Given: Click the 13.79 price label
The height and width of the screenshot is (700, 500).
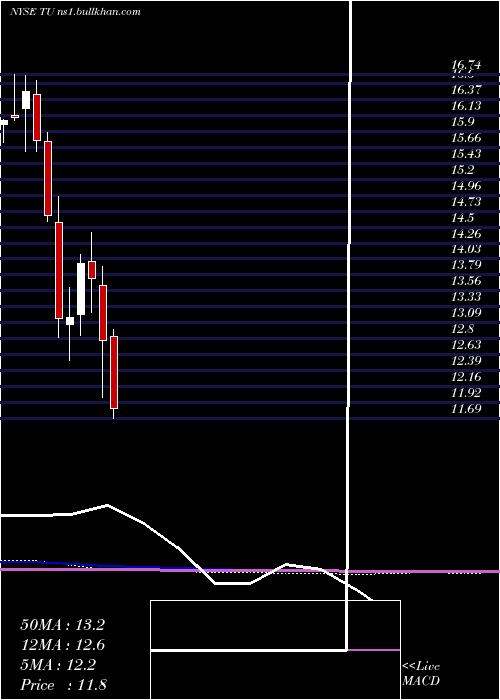Looking at the screenshot, I should (x=466, y=265).
